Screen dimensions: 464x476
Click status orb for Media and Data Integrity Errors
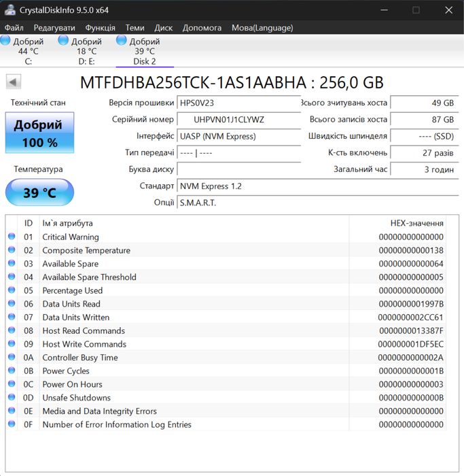[12, 411]
